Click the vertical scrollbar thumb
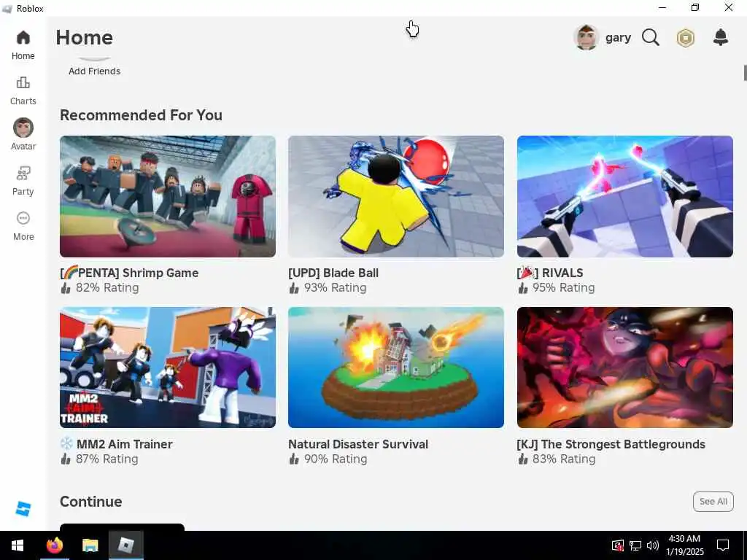This screenshot has width=747, height=560. [x=745, y=73]
